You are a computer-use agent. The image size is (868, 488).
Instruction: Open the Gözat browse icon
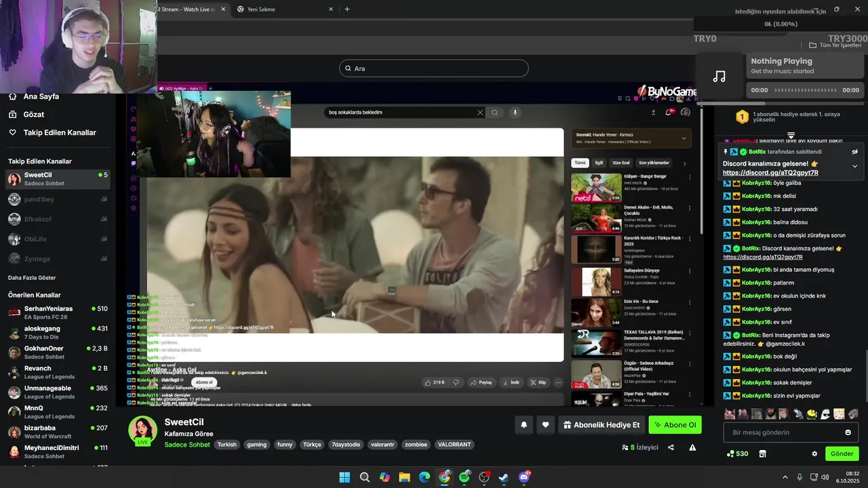point(12,115)
